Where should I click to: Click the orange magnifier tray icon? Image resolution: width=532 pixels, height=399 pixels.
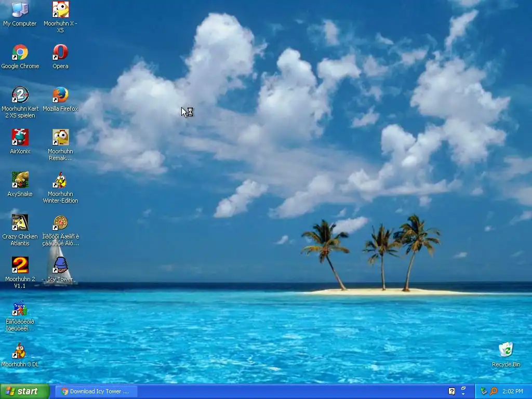494,391
